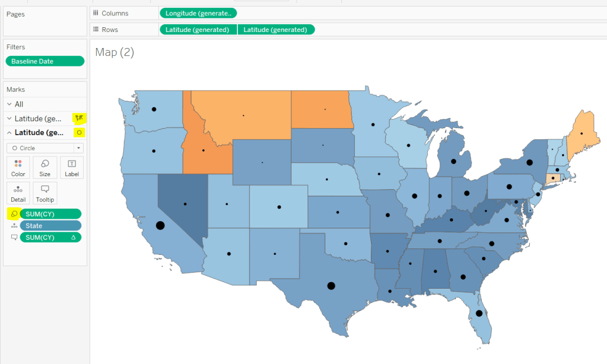The width and height of the screenshot is (607, 364).
Task: Click the detail icon beside State pill
Action: click(14, 226)
